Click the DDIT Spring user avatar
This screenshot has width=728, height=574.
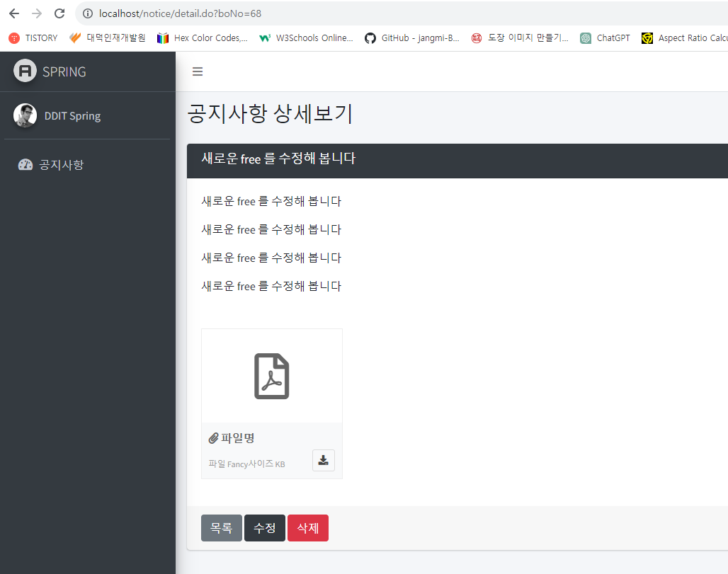25,115
